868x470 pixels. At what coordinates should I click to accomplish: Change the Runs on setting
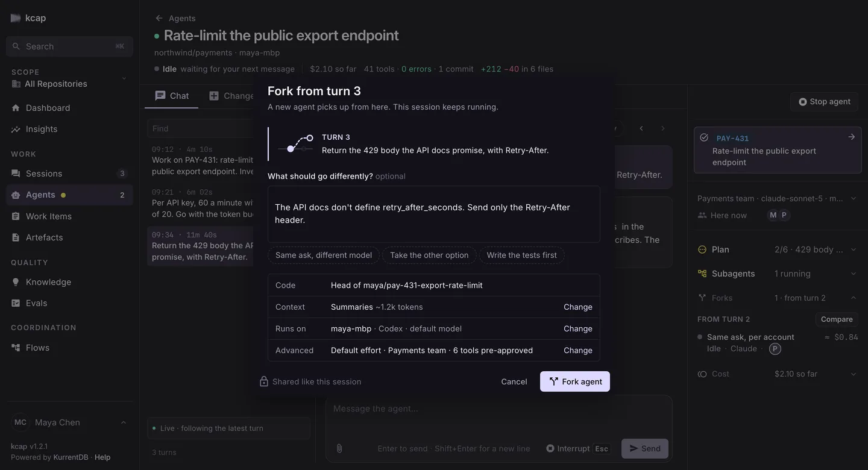(x=578, y=328)
